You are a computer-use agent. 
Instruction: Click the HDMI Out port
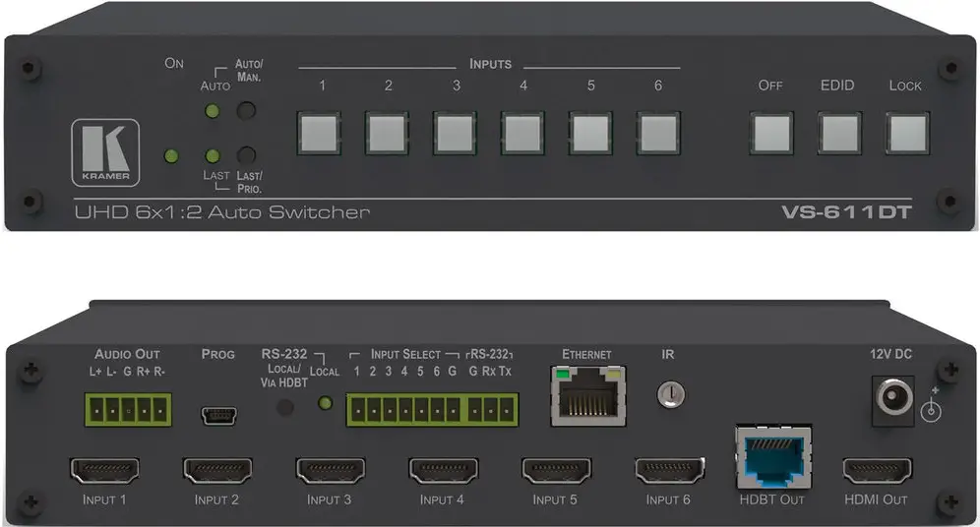877,471
